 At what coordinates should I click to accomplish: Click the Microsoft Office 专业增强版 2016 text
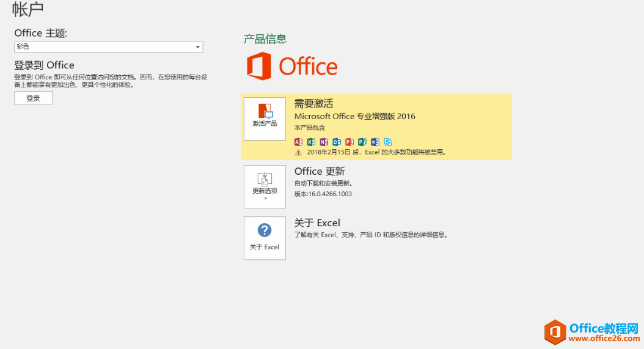pos(355,116)
